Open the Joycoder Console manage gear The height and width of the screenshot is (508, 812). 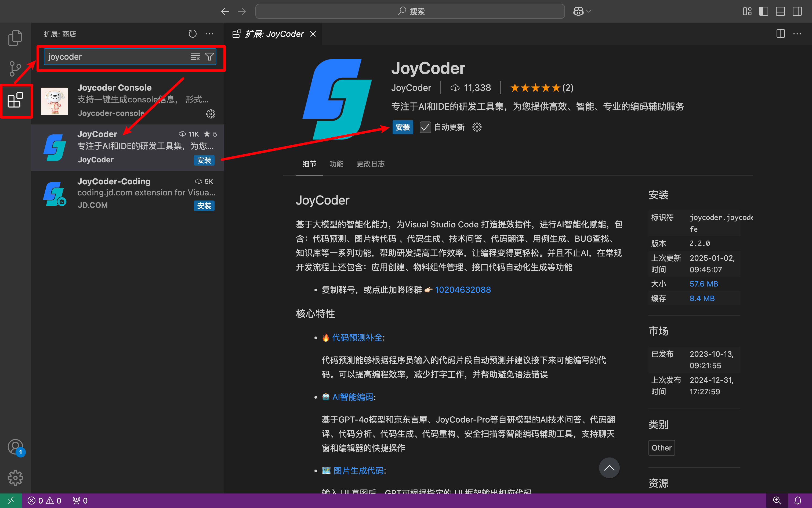click(x=210, y=114)
